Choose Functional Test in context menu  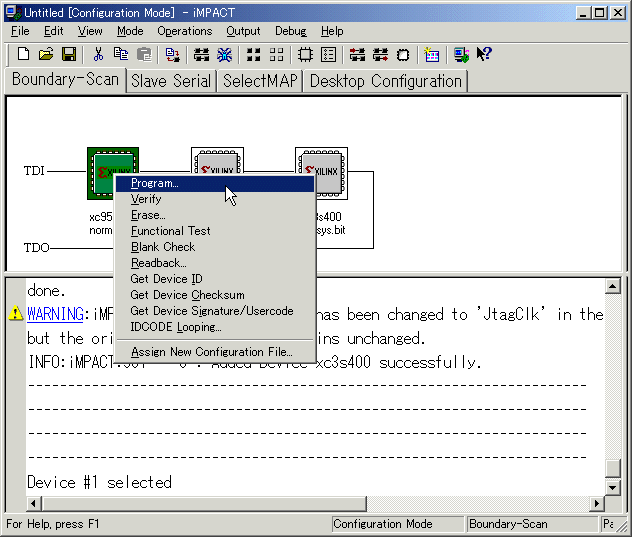coord(215,231)
